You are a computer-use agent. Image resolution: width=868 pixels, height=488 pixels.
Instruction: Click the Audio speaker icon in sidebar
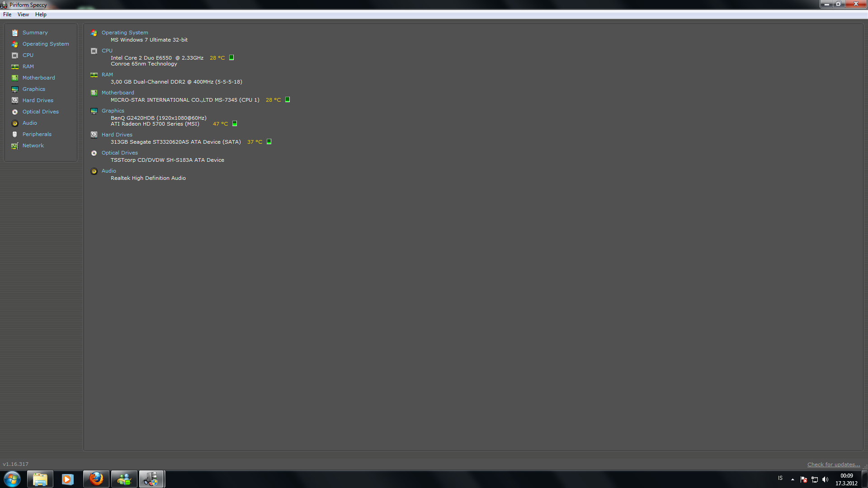click(15, 123)
